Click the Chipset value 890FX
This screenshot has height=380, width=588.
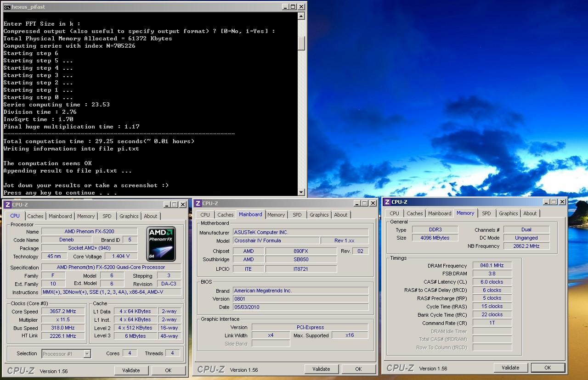[301, 251]
